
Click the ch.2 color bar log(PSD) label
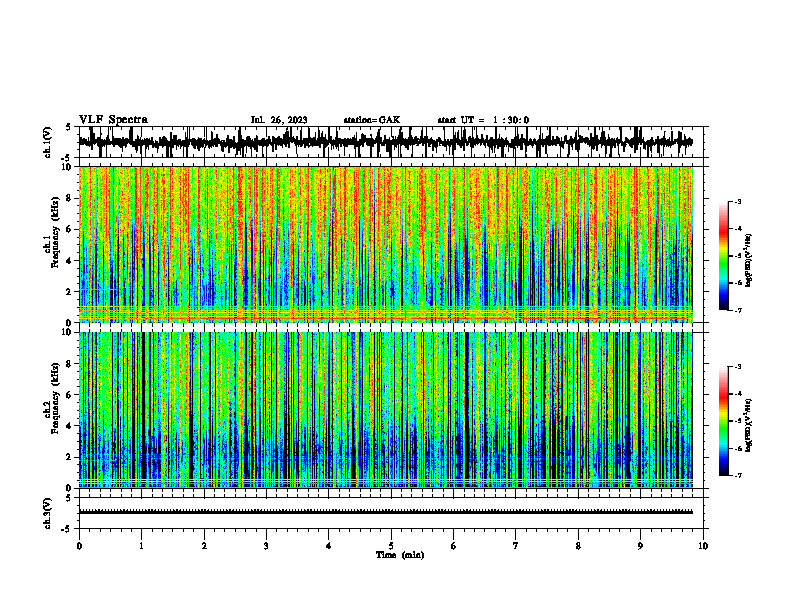pos(749,426)
